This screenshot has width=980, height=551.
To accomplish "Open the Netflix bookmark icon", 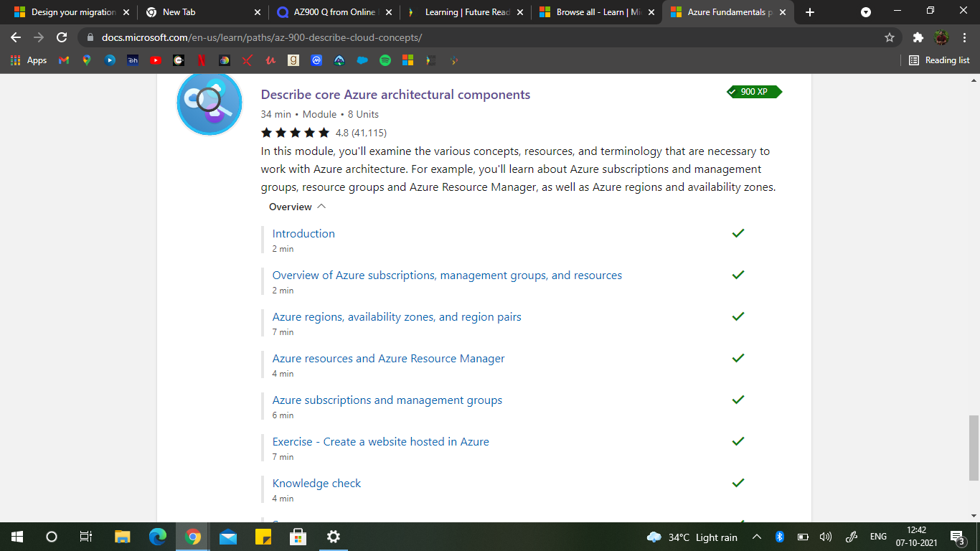I will click(202, 60).
